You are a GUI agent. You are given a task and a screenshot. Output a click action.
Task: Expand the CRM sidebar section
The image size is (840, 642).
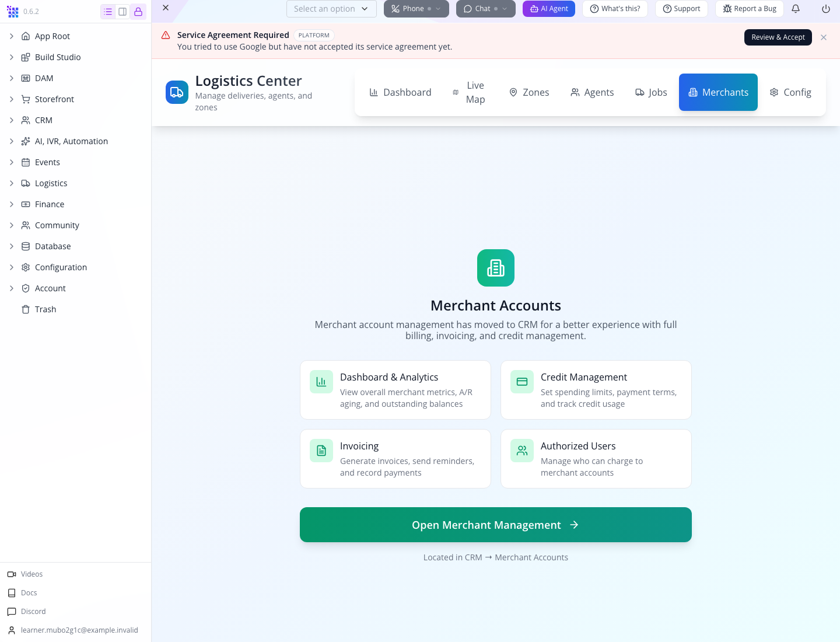click(x=12, y=120)
